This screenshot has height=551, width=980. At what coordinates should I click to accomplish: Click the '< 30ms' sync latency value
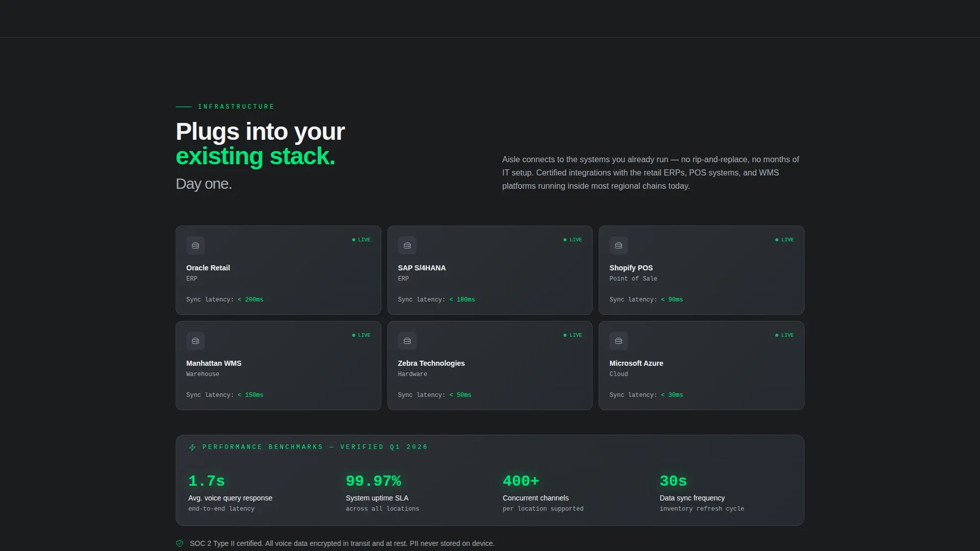coord(672,395)
